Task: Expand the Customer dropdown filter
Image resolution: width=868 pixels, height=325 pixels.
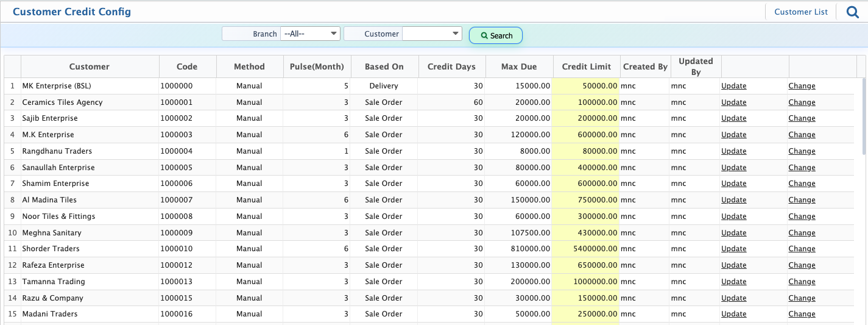Action: pyautogui.click(x=432, y=34)
